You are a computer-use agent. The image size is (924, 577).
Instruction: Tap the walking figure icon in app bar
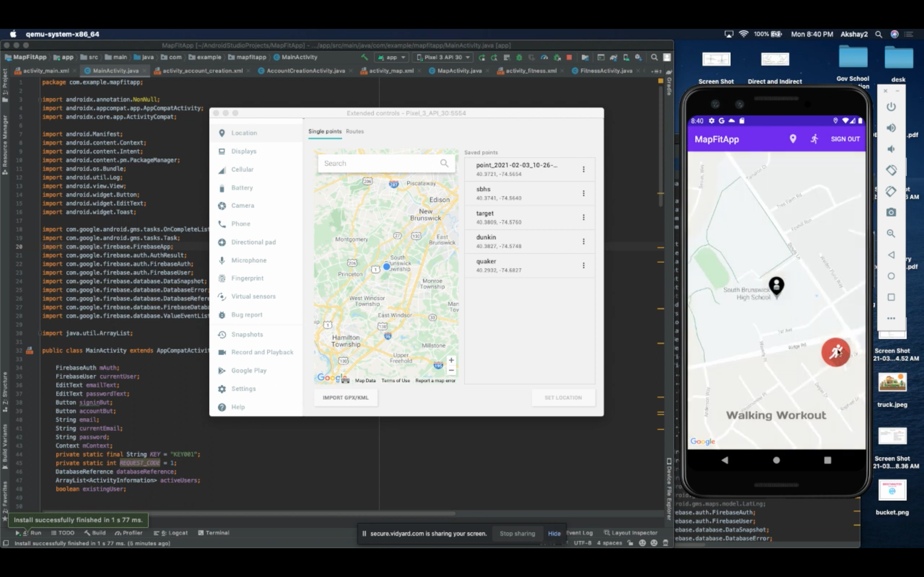click(814, 139)
